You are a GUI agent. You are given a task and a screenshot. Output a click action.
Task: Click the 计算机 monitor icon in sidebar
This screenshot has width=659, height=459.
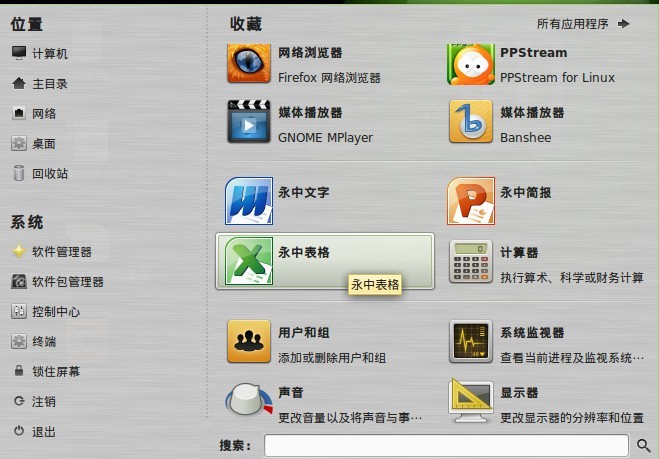19,53
